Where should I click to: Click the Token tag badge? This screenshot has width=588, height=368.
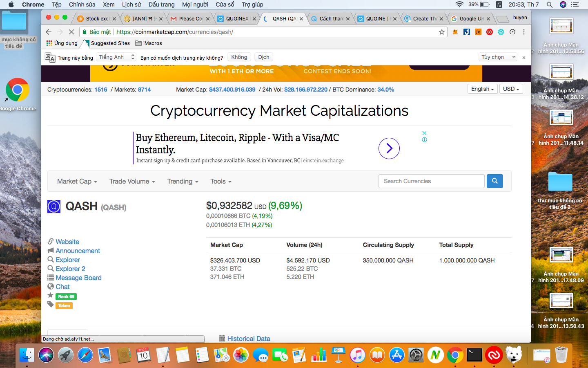64,305
